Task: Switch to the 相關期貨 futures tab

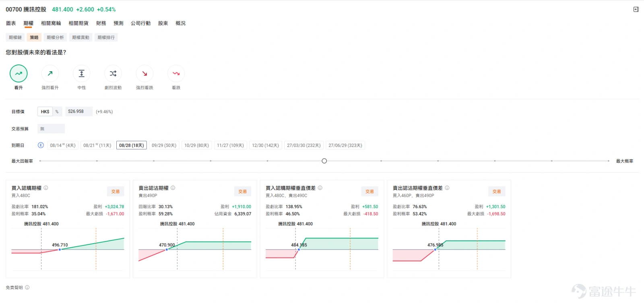Action: (x=78, y=23)
